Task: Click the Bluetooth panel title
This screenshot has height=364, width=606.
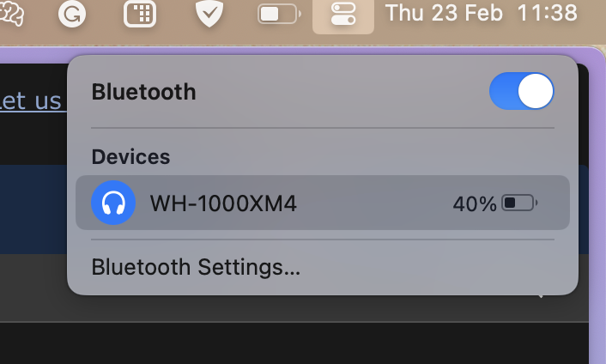Action: tap(143, 92)
